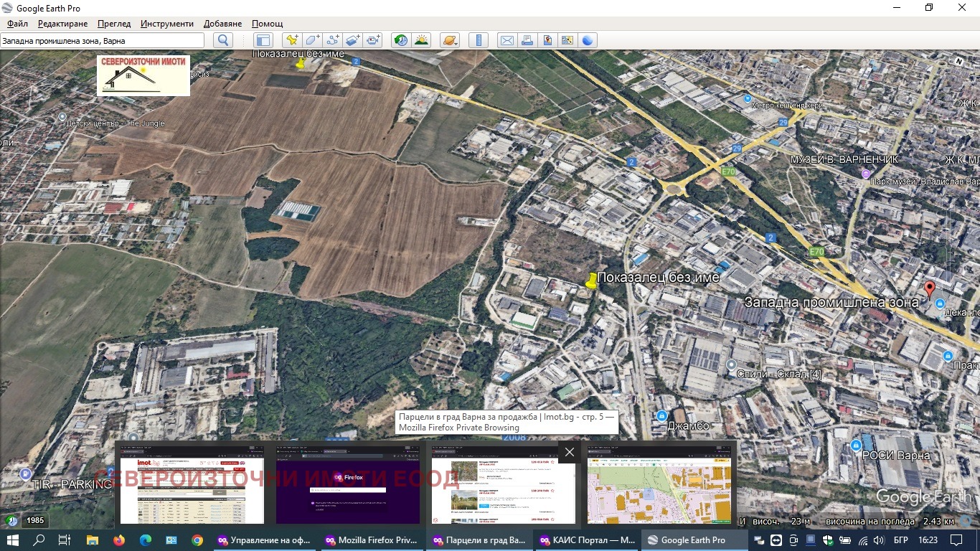Click the search field with Западна промишлена зона
980x551 pixels.
click(102, 41)
